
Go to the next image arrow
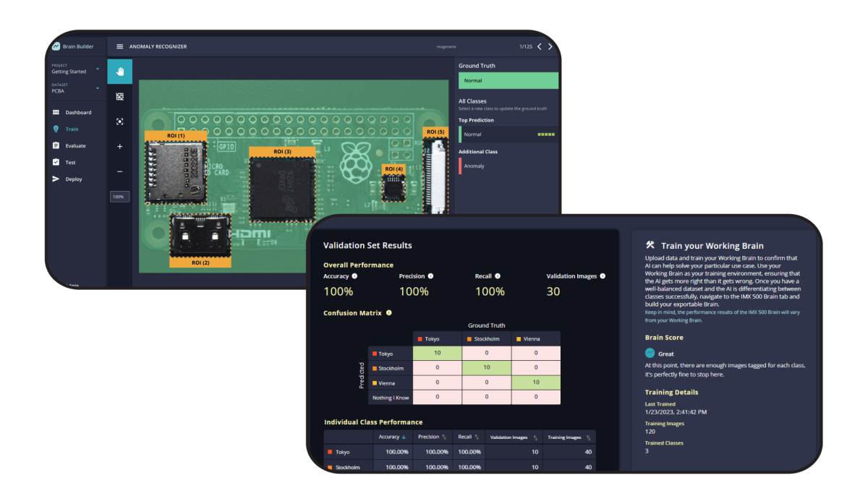click(550, 46)
